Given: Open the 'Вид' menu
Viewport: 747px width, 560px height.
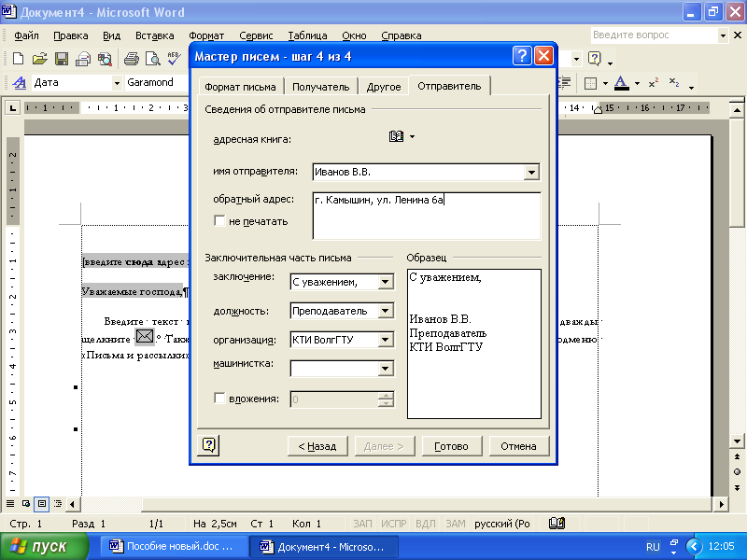Looking at the screenshot, I should point(111,35).
